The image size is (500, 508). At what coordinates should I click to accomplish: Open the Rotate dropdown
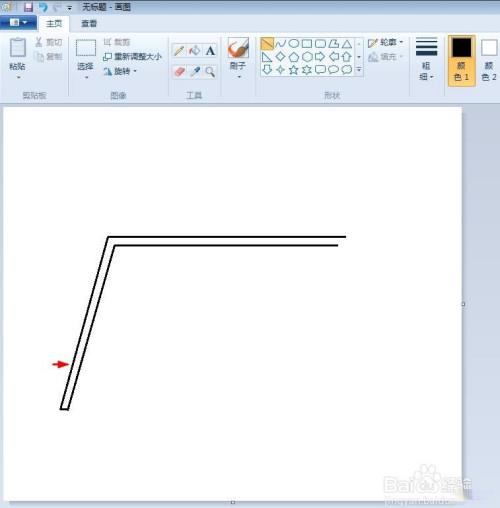click(x=120, y=71)
